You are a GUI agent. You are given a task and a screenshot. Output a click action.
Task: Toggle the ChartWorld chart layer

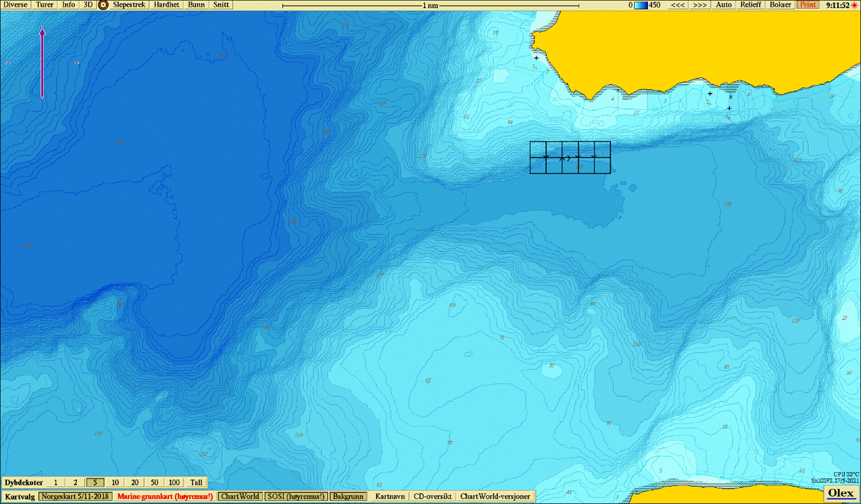(x=240, y=497)
